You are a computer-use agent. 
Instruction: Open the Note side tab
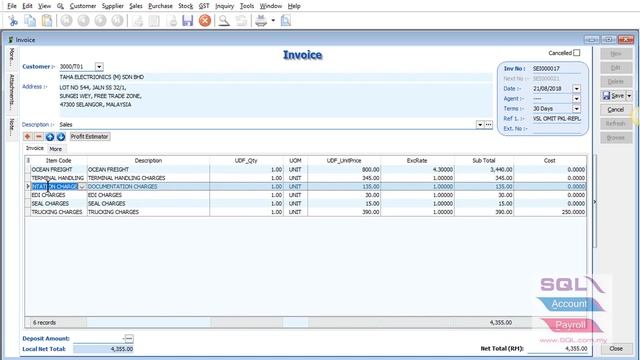(x=11, y=127)
